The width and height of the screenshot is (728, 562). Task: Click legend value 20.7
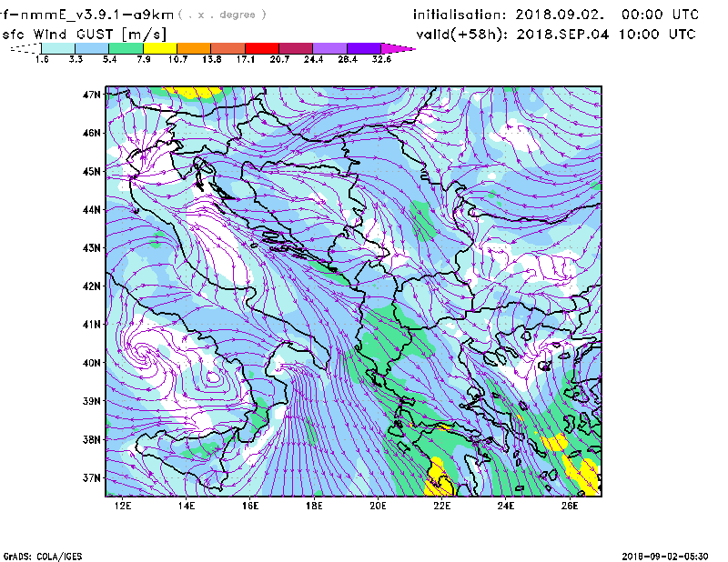[279, 59]
